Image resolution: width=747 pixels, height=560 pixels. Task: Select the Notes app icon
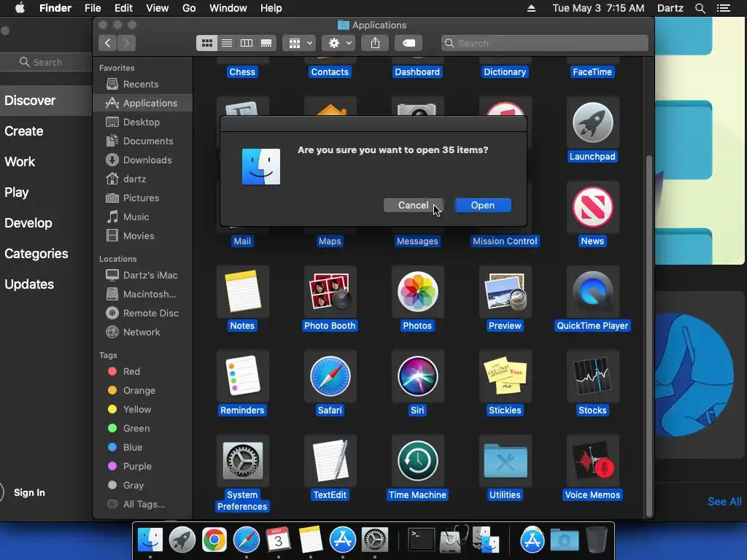[242, 292]
